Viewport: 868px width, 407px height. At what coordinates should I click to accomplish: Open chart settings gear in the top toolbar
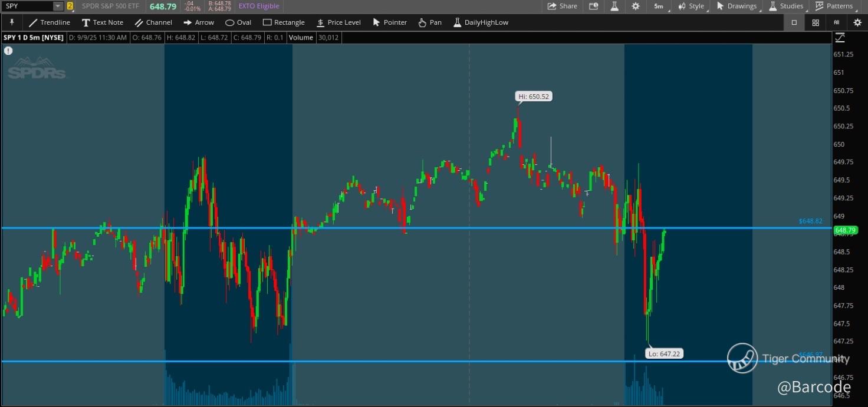tap(636, 6)
